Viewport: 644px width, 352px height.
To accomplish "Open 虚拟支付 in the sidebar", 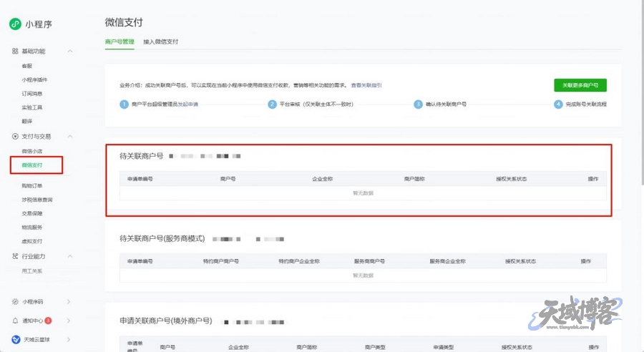I will (32, 241).
